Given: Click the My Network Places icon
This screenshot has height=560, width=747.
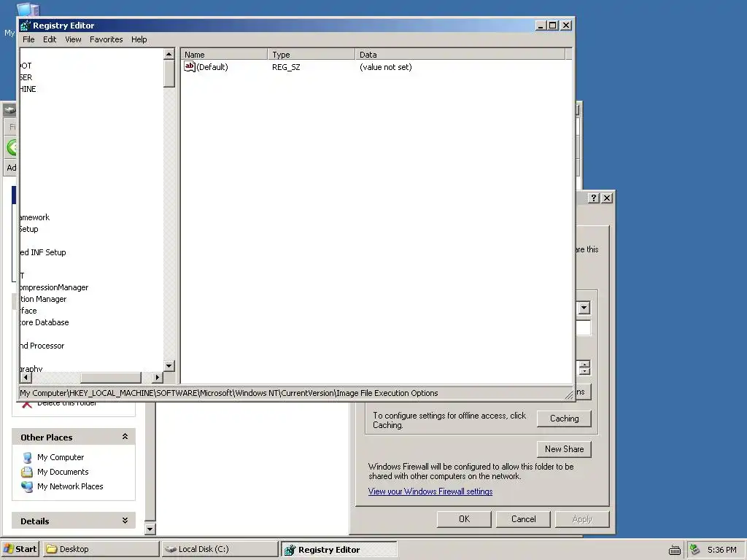Looking at the screenshot, I should pyautogui.click(x=27, y=486).
